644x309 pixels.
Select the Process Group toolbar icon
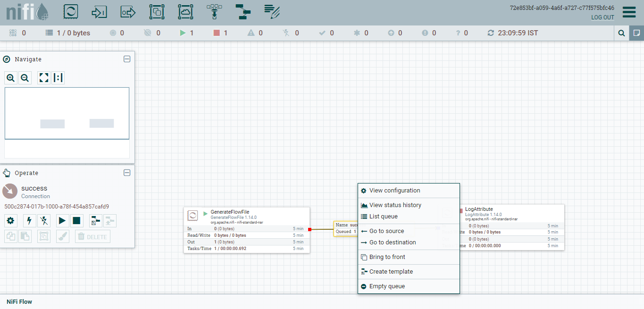coord(157,12)
